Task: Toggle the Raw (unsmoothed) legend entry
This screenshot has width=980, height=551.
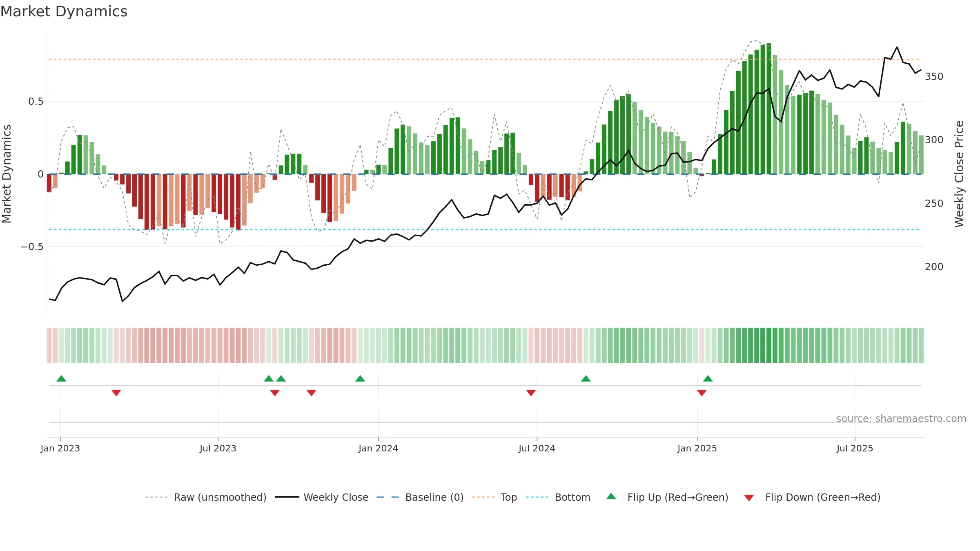Action: pos(206,497)
